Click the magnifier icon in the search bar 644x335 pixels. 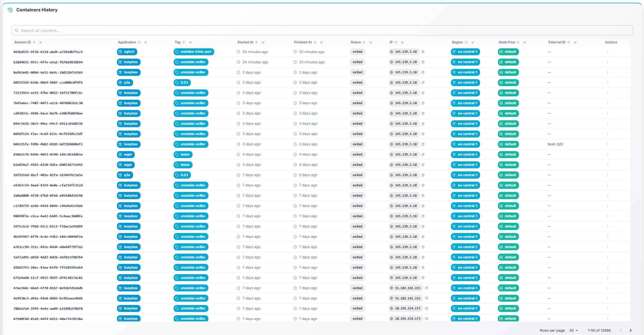tap(17, 30)
